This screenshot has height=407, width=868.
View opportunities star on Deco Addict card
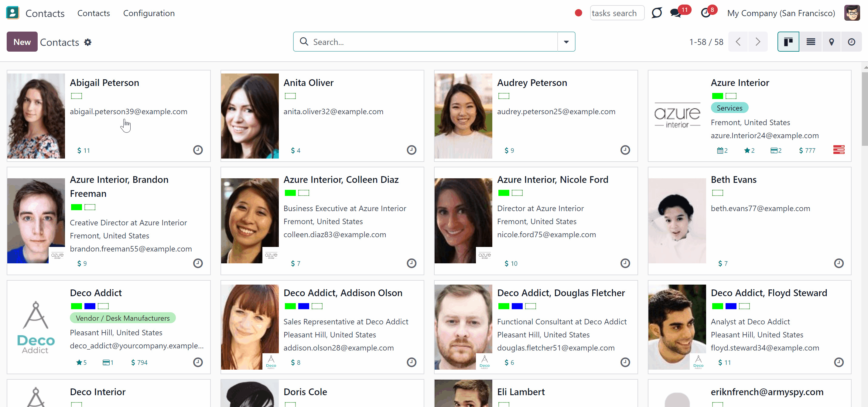point(81,363)
